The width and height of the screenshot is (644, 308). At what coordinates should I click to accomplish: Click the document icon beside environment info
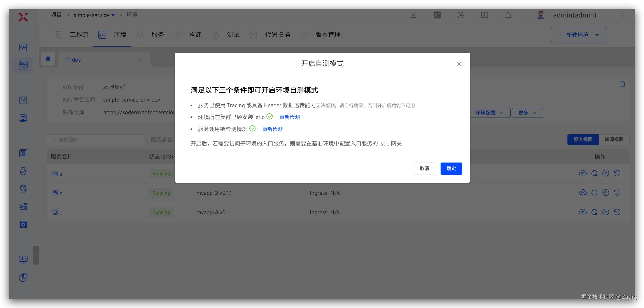(x=622, y=84)
